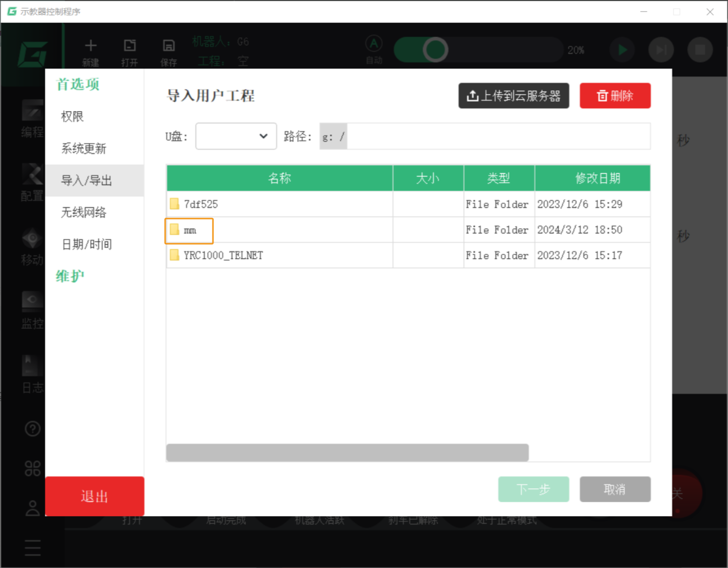Click File Folder type in the YRC1000_TELNET row

click(497, 255)
